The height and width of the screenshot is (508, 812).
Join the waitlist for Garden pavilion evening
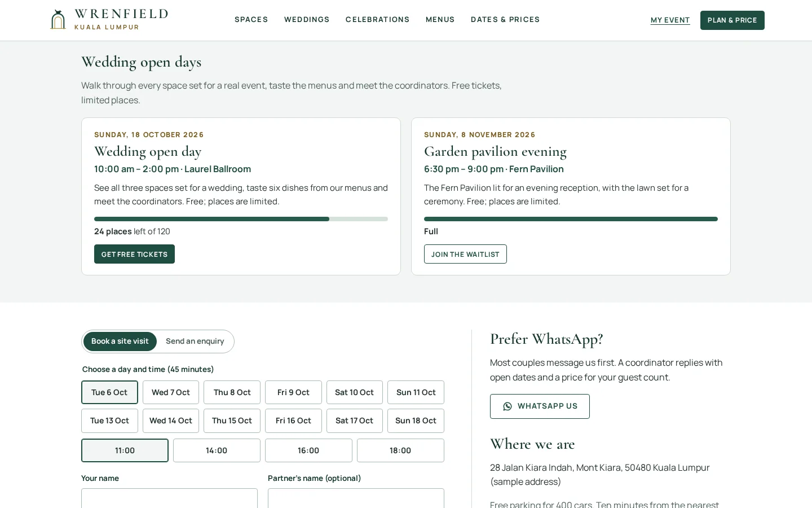465,254
